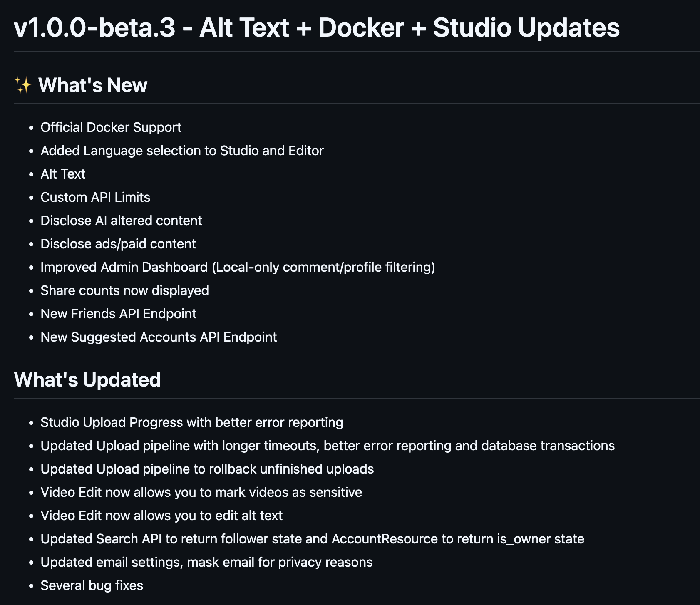The image size is (700, 605).
Task: Select the New Suggested Accounts API Endpoint item
Action: (x=159, y=337)
